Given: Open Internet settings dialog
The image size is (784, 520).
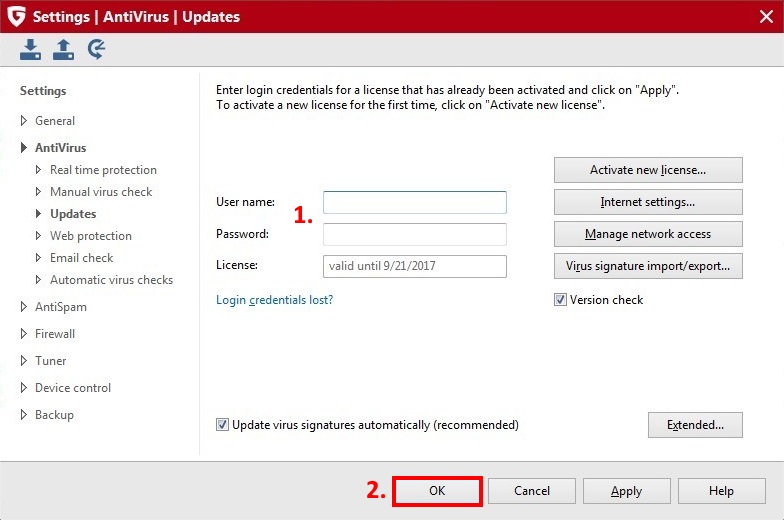Looking at the screenshot, I should tap(648, 202).
